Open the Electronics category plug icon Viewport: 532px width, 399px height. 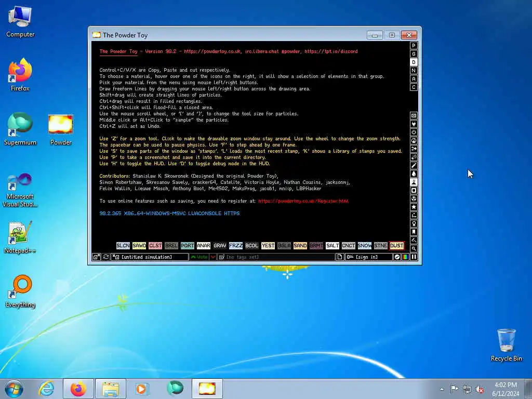click(x=414, y=124)
